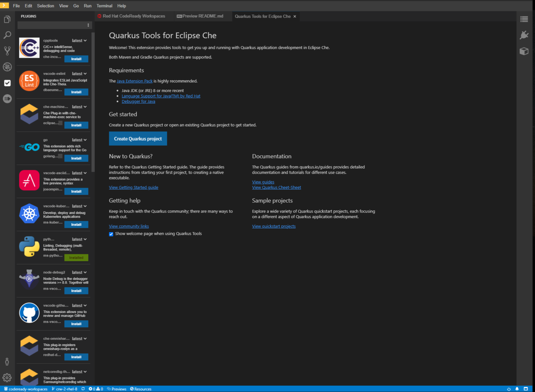Click Create Quarkus project button
This screenshot has width=535, height=392.
coord(138,139)
